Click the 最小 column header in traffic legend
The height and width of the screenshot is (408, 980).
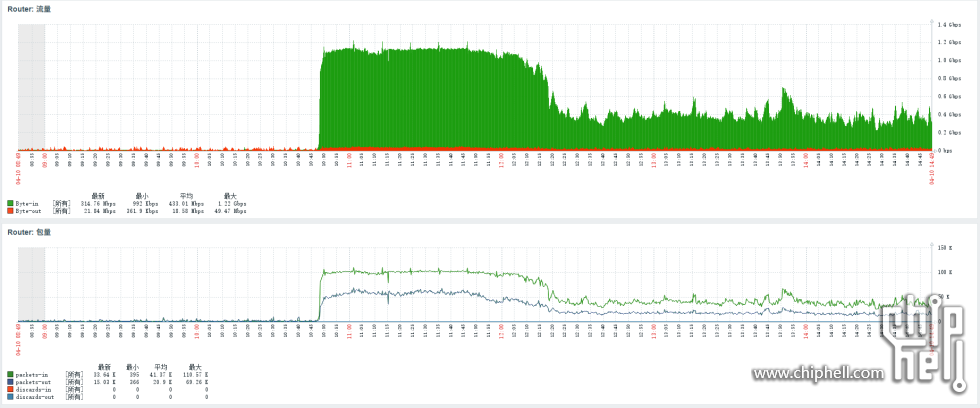[x=142, y=196]
